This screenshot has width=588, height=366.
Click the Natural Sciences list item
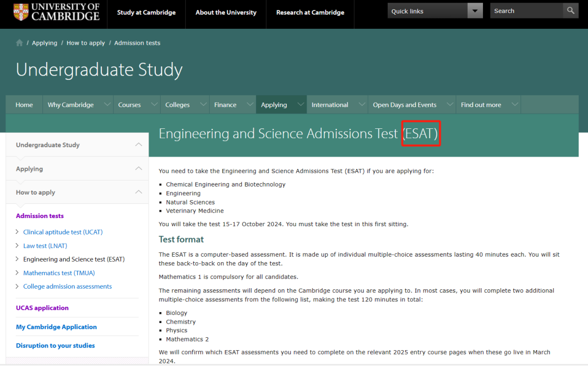click(x=191, y=202)
